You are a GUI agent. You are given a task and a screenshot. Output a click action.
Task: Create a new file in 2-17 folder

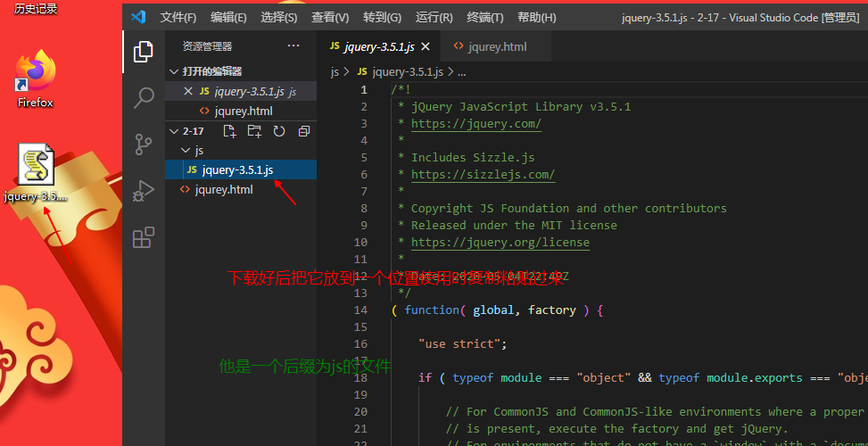point(228,131)
